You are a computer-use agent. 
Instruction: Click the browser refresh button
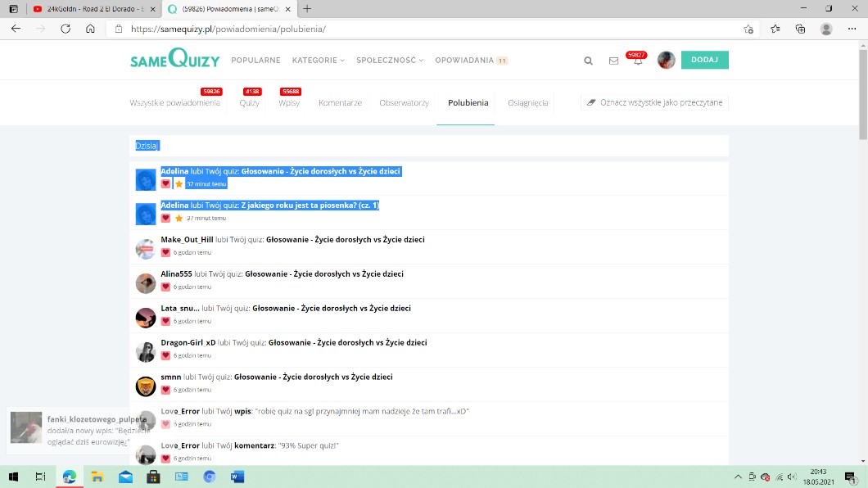click(66, 29)
